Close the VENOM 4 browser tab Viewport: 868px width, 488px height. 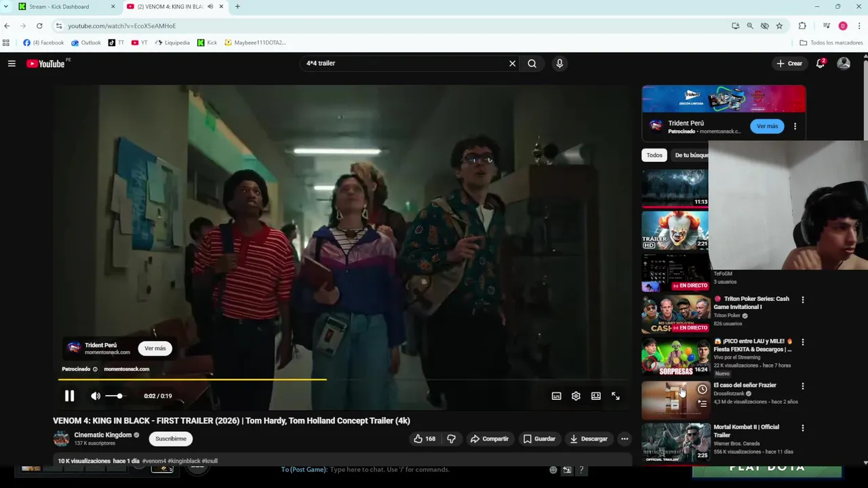[x=221, y=7]
